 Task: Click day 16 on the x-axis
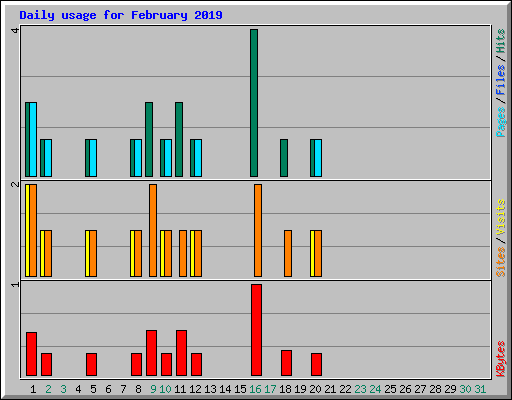pos(255,389)
